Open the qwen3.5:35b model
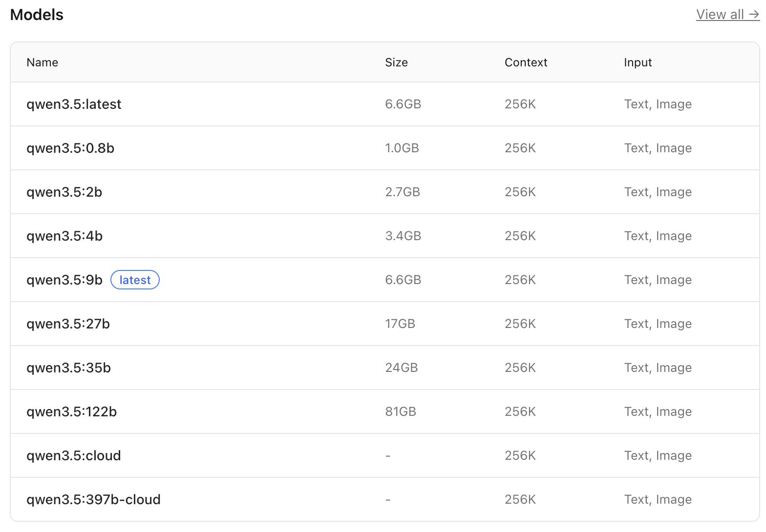 68,368
